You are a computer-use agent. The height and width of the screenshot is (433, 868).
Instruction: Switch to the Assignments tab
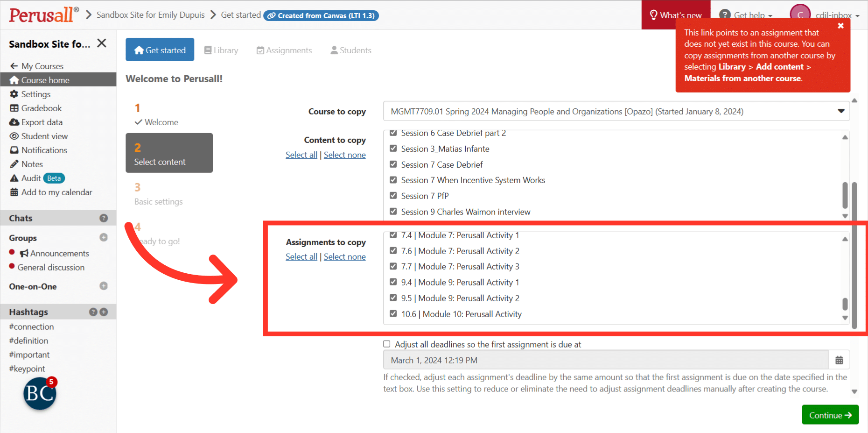click(x=284, y=50)
